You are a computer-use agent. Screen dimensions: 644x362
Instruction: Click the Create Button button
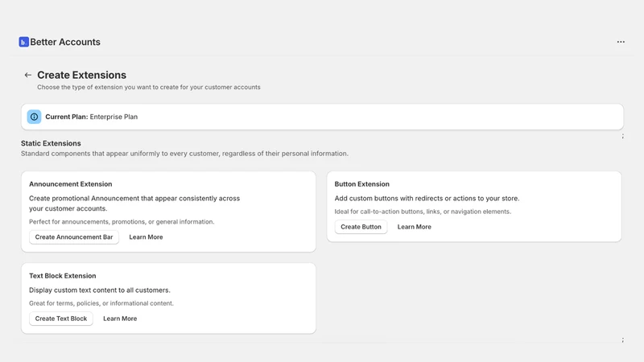point(361,227)
